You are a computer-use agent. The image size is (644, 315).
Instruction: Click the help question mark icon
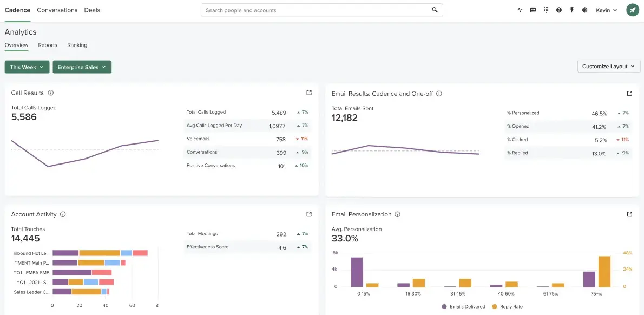(x=559, y=10)
